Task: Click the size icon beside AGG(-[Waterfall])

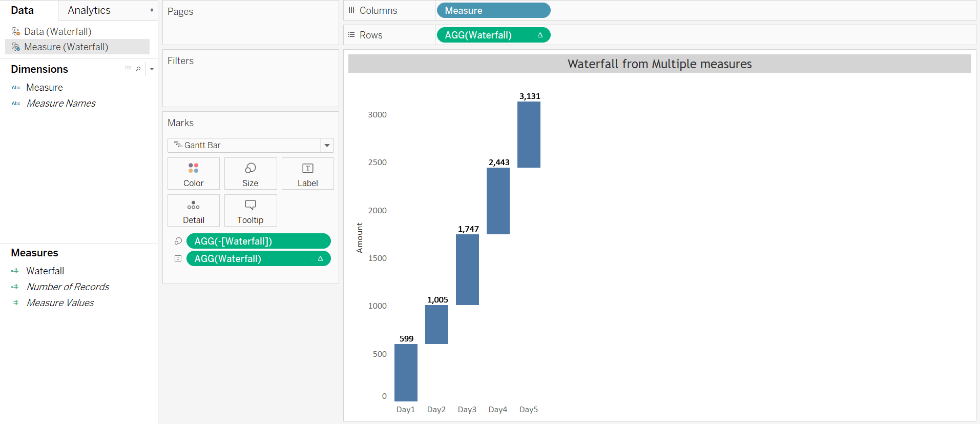Action: pos(178,241)
